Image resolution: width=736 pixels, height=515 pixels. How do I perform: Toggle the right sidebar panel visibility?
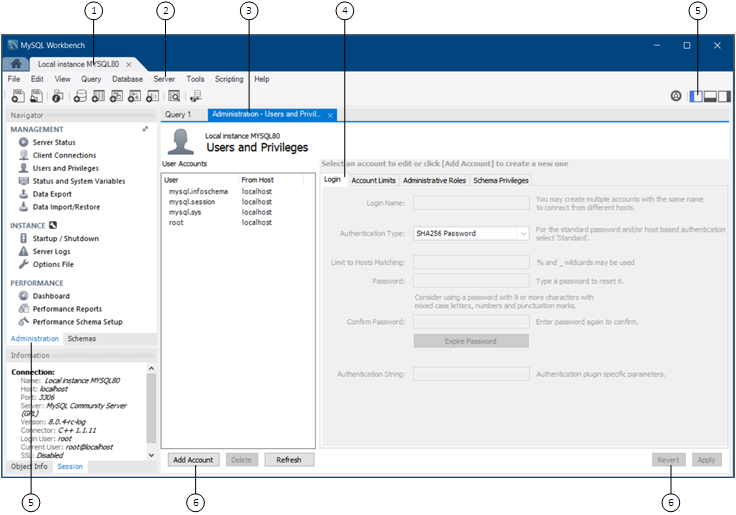tap(724, 96)
